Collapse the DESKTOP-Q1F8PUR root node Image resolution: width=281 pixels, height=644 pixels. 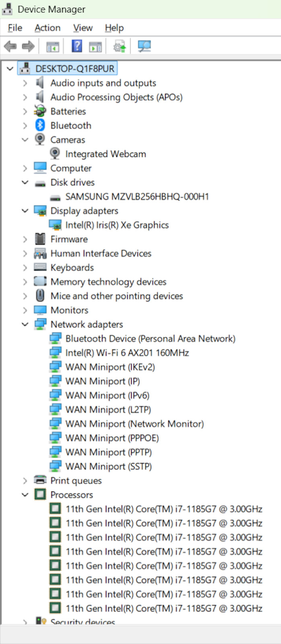10,68
